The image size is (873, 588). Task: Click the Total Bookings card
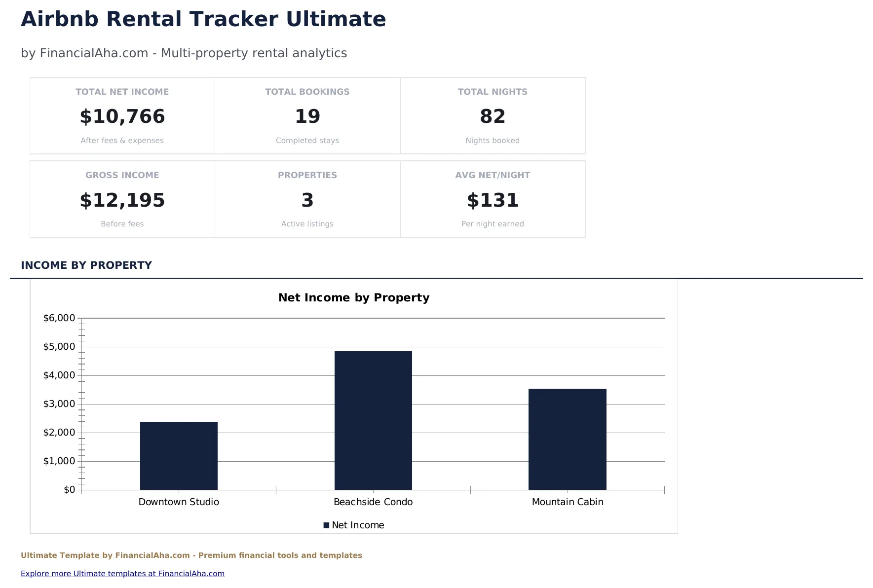pos(307,115)
